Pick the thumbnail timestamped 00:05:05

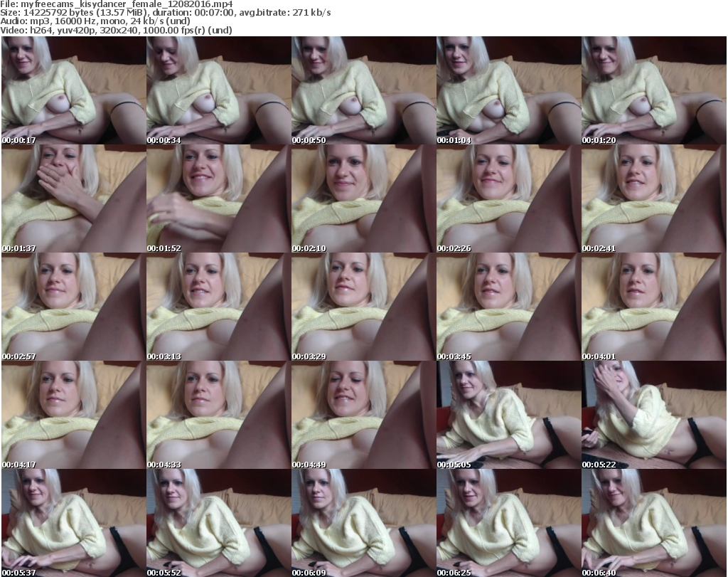[508, 415]
